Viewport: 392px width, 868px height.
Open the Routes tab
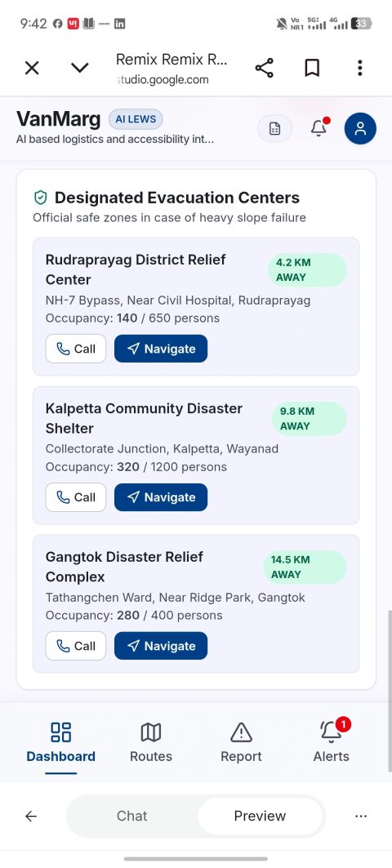[150, 742]
